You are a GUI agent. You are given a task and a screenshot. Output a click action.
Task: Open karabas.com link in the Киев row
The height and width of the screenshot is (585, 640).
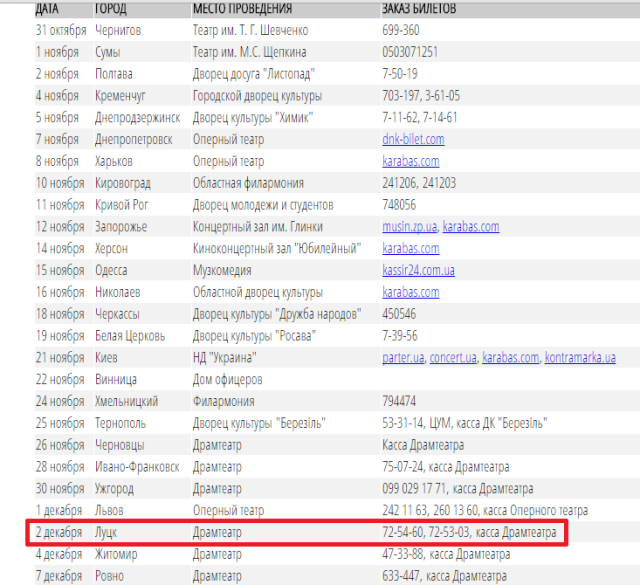pyautogui.click(x=511, y=358)
